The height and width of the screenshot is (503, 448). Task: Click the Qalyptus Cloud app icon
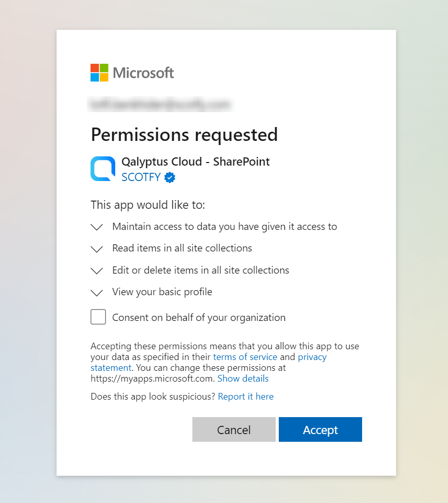[x=102, y=169]
